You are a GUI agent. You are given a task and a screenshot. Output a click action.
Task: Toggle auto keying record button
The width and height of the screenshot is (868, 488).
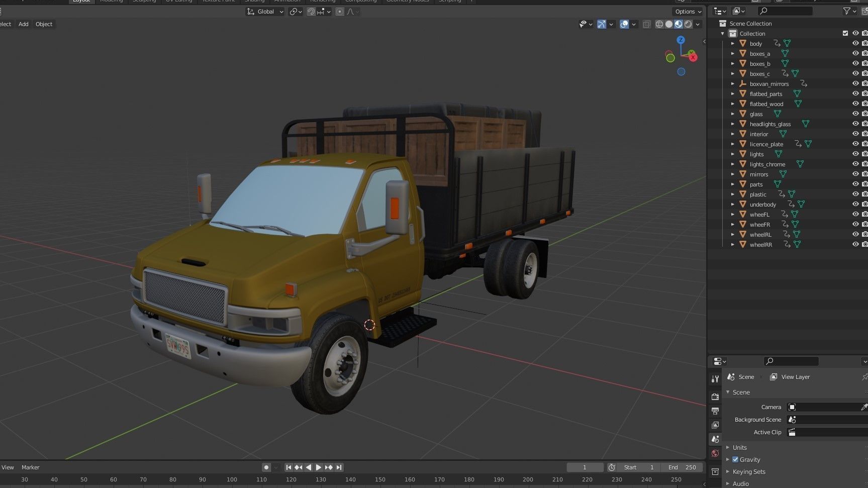click(266, 467)
